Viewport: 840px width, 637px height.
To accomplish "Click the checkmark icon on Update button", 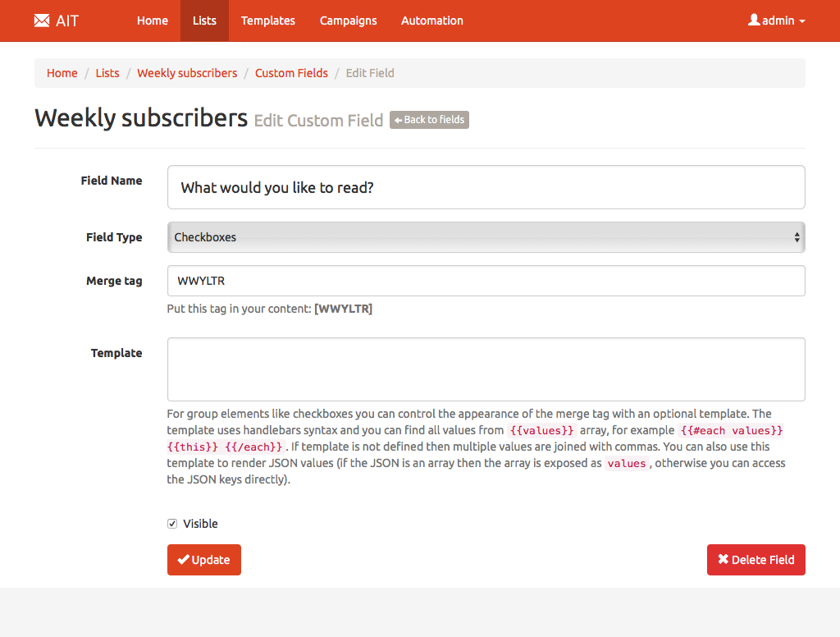I will click(183, 559).
